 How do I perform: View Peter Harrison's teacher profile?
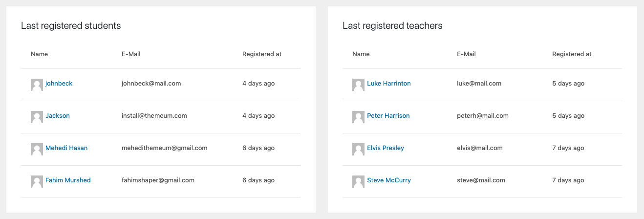point(388,116)
